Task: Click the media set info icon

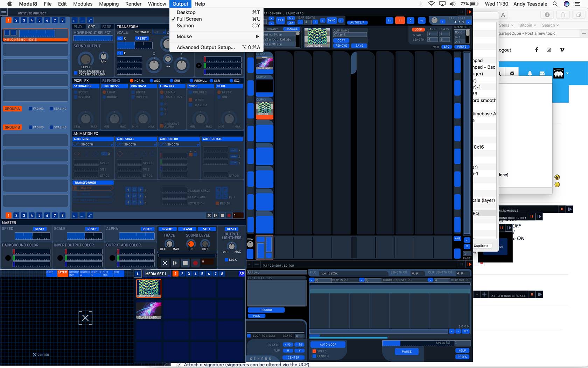Action: coord(138,274)
